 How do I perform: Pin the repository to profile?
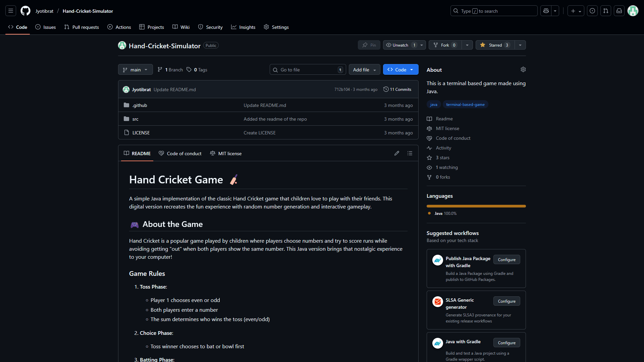tap(369, 45)
